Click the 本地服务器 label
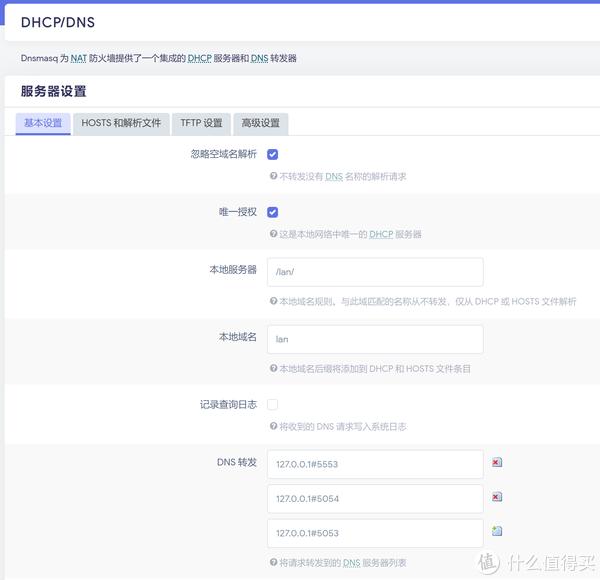The height and width of the screenshot is (580, 600). [233, 270]
